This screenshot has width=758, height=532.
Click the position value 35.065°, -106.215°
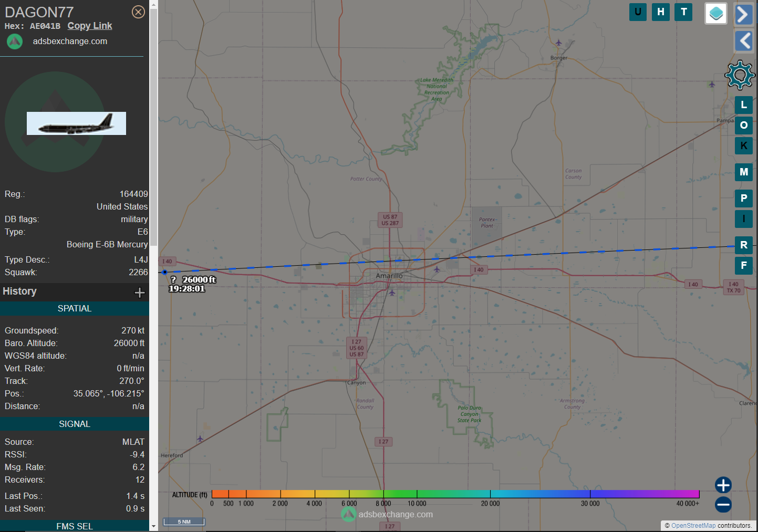coord(109,393)
